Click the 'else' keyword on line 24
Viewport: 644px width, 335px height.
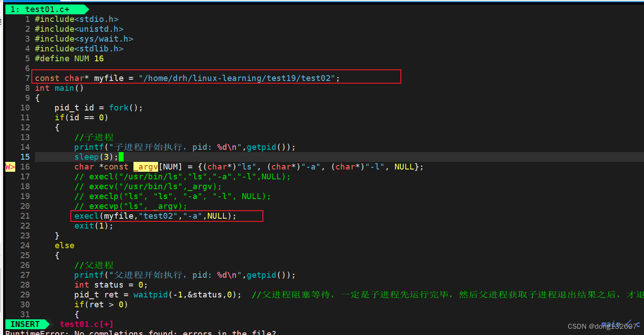64,246
